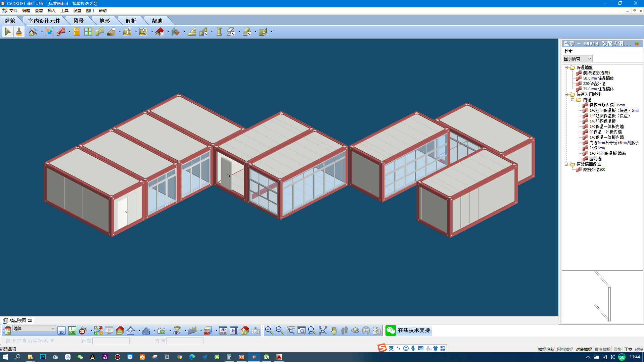644x362 pixels.
Task: Select the 模型视图 2D view tab
Action: pyautogui.click(x=18, y=320)
